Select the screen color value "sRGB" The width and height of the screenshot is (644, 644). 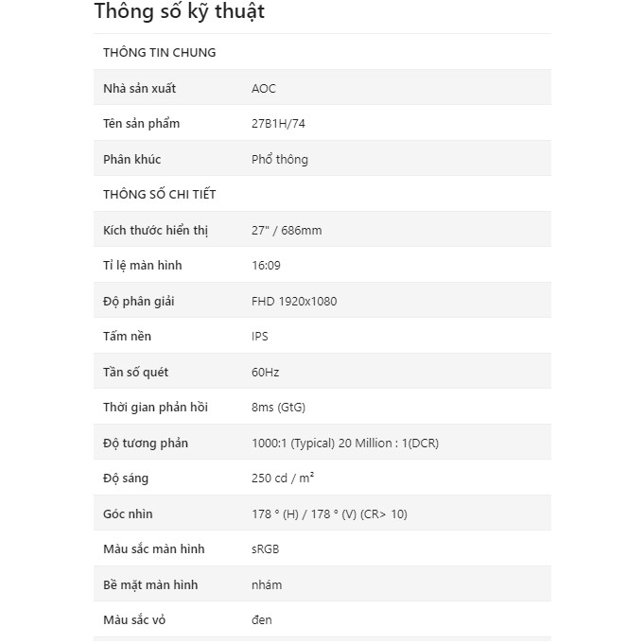click(x=265, y=549)
